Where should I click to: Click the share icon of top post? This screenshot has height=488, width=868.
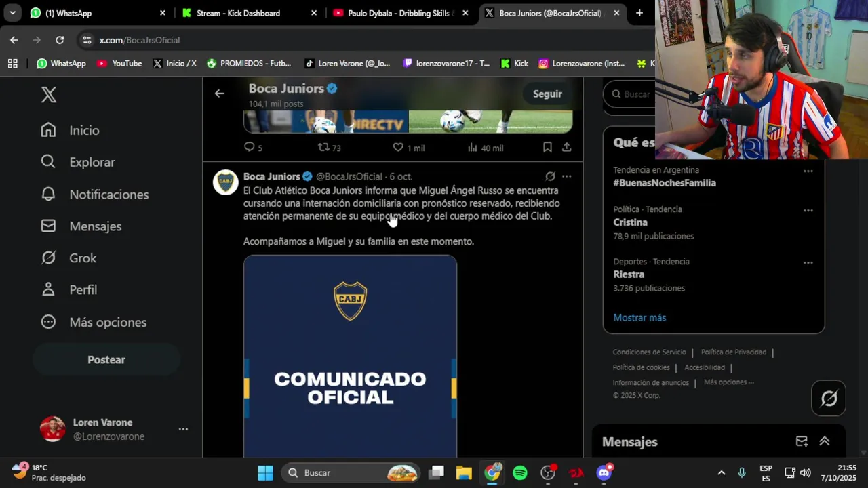[x=567, y=147]
